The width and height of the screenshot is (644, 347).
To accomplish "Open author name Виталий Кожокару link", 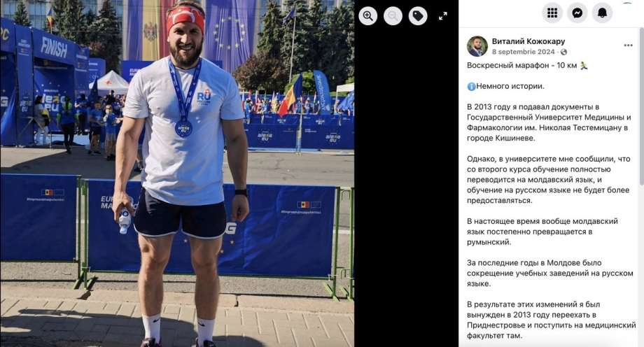I will coord(528,41).
